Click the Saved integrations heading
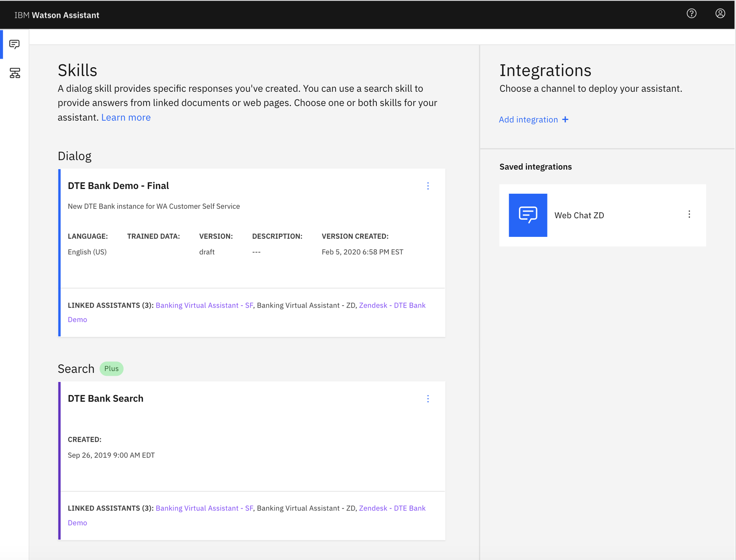This screenshot has height=560, width=736. coord(535,167)
